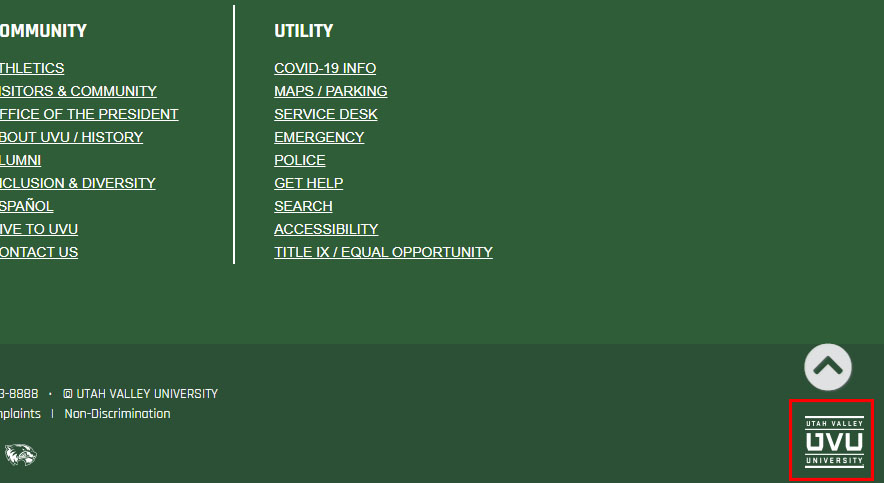The height and width of the screenshot is (483, 884).
Task: Open the Non-Discrimination footer link
Action: pyautogui.click(x=117, y=414)
